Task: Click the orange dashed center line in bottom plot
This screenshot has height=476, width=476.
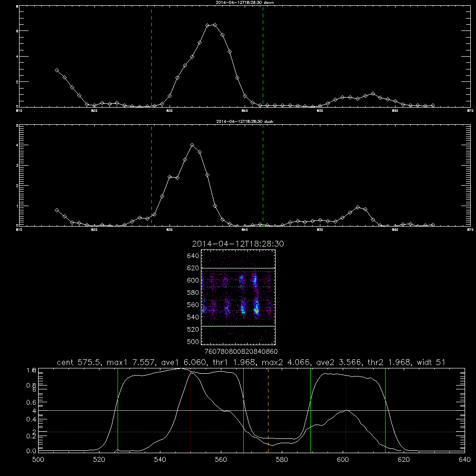Action: [x=268, y=410]
